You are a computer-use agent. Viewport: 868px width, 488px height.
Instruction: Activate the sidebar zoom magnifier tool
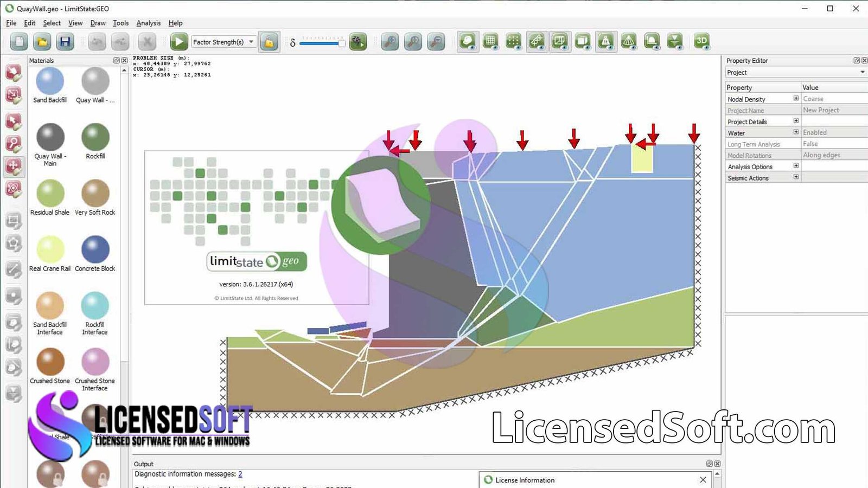tap(14, 144)
